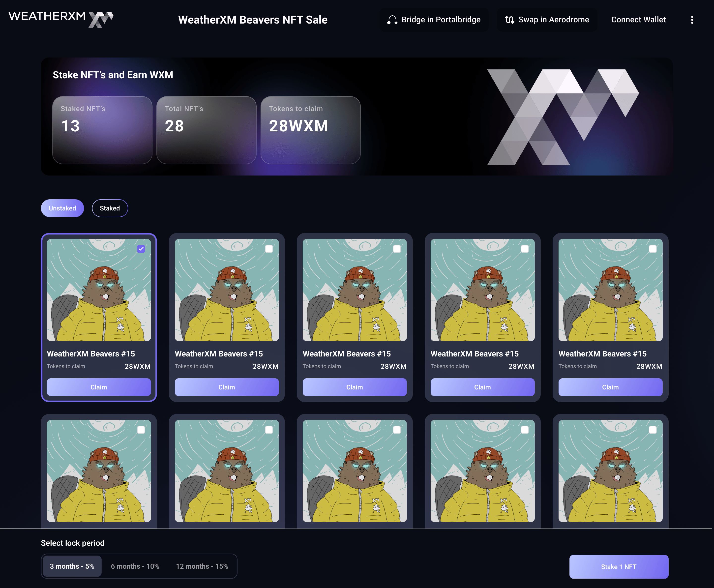Switch to the Staked filter

coord(110,208)
